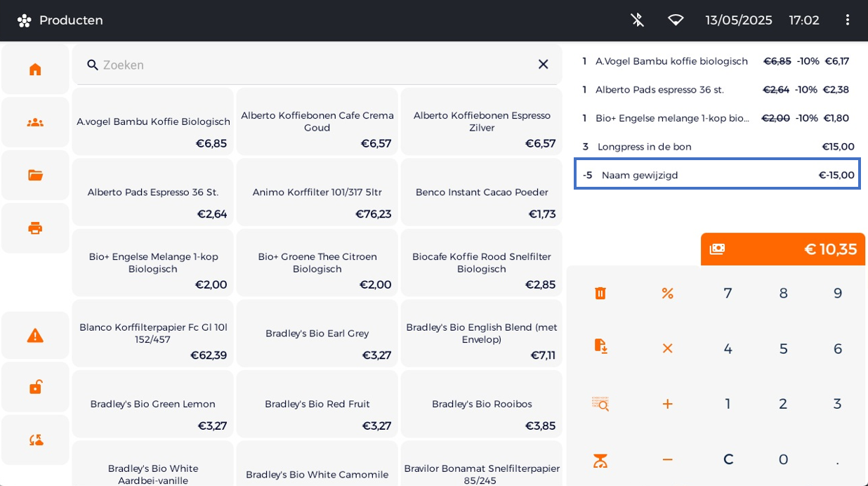Click the 17:02 clock in status bar
Screen dimensions: 868x486
[803, 20]
